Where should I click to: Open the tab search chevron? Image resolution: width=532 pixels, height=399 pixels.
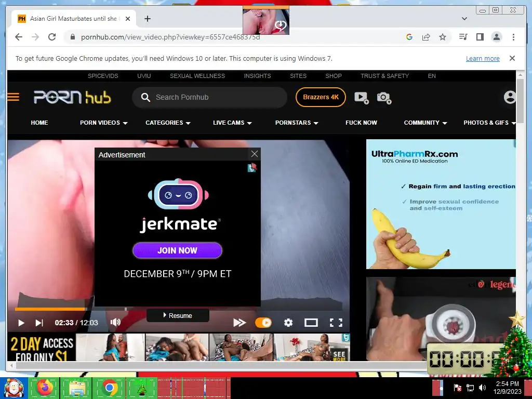tap(464, 19)
